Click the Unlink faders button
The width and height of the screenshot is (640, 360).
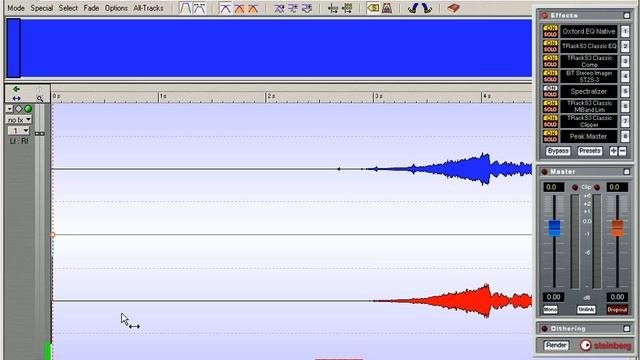point(586,310)
